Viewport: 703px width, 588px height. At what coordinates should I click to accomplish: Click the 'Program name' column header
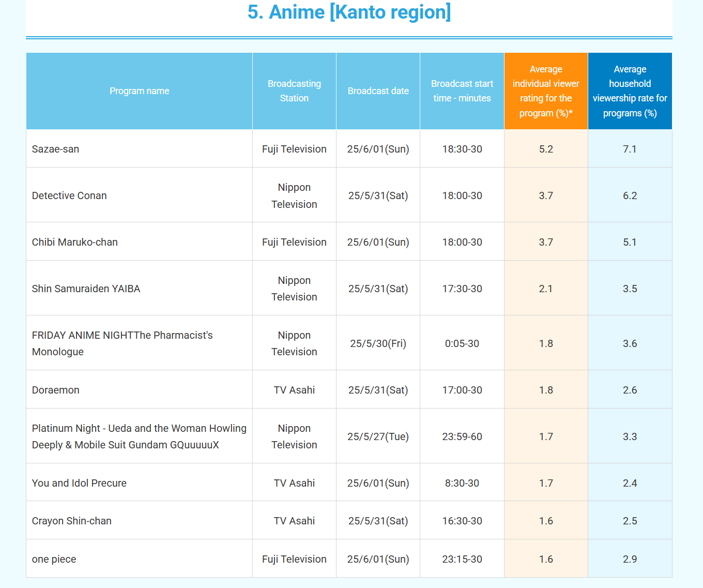(139, 91)
